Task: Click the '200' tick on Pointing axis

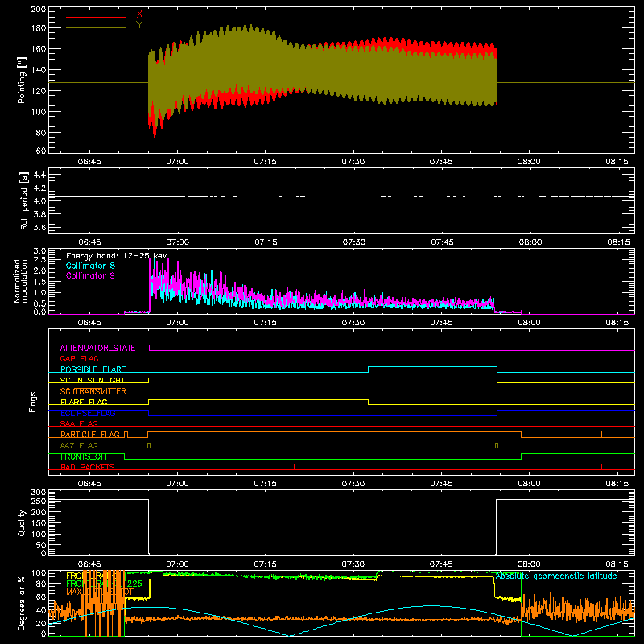Action: 39,10
